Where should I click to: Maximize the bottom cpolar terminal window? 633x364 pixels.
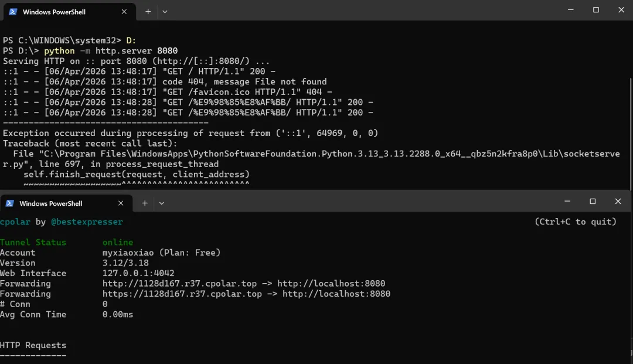coord(593,201)
